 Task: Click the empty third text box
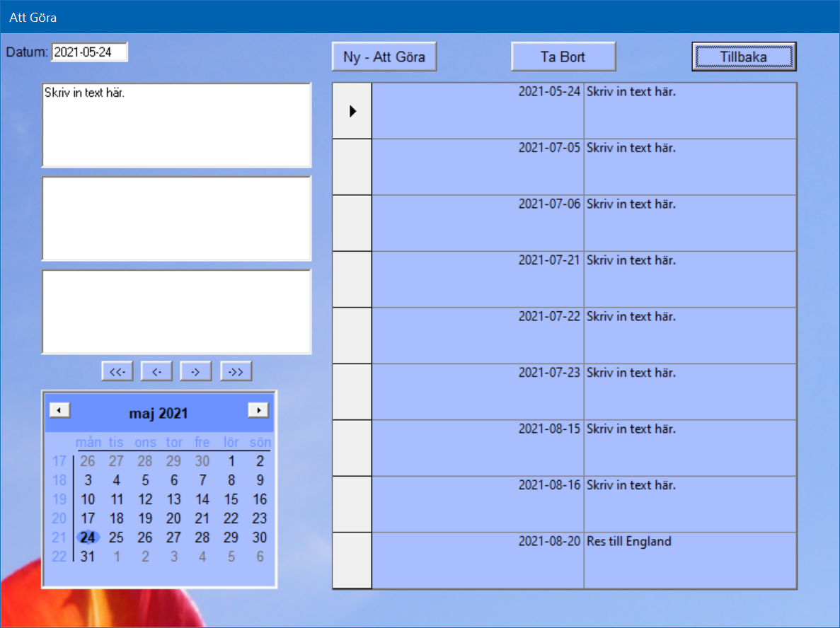coord(176,311)
